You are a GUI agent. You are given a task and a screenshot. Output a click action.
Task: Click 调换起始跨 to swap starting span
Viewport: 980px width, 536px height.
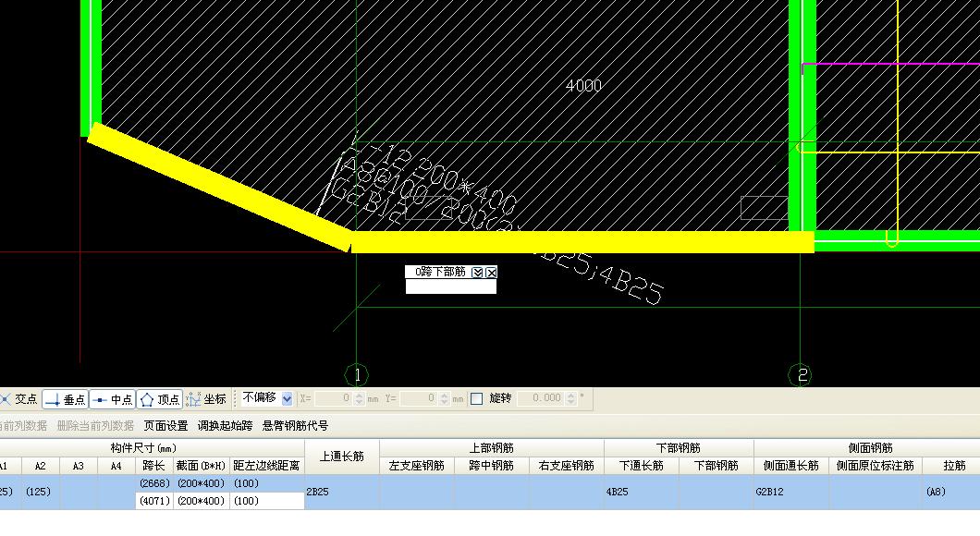click(225, 425)
